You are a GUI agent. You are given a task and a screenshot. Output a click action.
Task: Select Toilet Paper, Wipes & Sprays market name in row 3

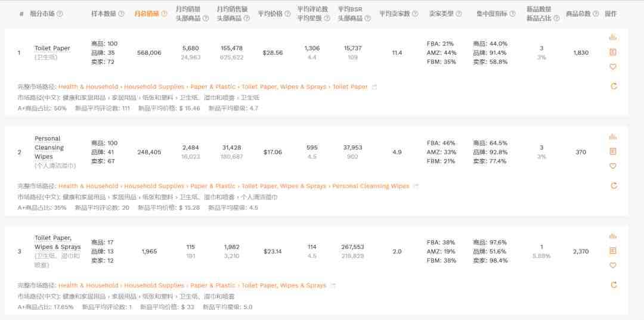pos(57,242)
